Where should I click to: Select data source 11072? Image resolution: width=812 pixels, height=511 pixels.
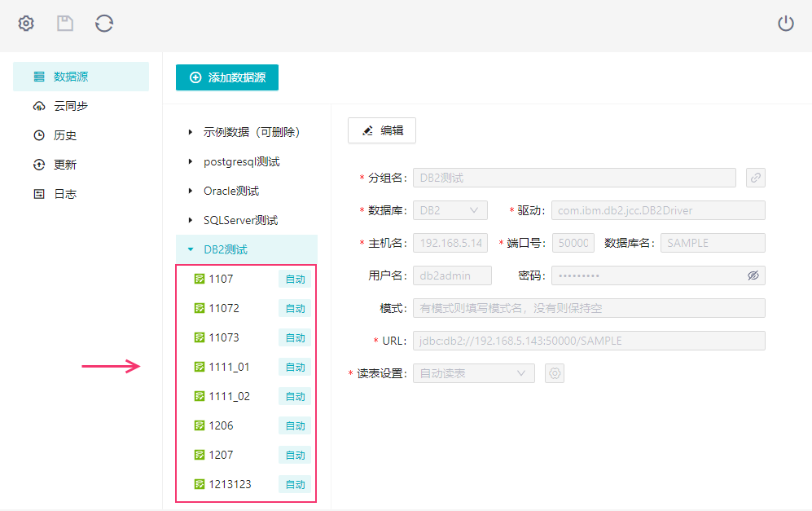point(224,308)
